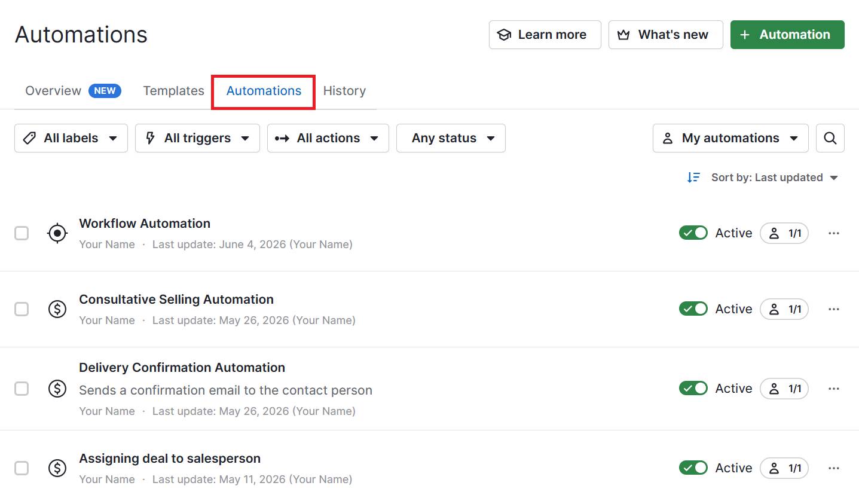Open the Workflow Automation title link
The width and height of the screenshot is (859, 504).
point(145,224)
